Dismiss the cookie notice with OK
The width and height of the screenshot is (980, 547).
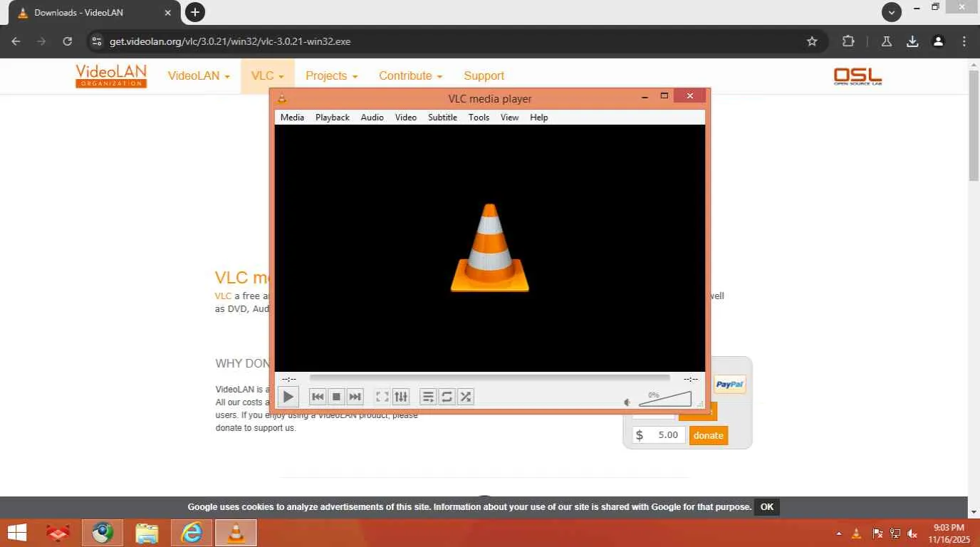(767, 507)
